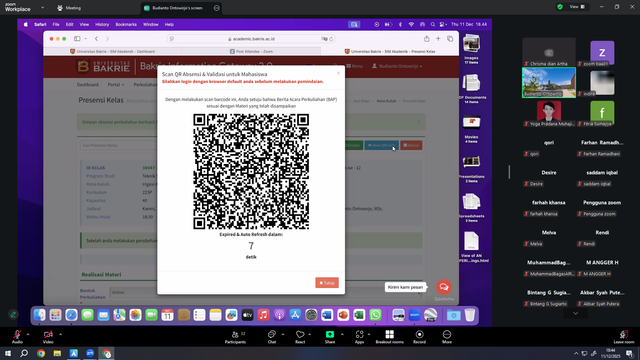The height and width of the screenshot is (360, 640).
Task: Unmute microphone with the Audio button
Action: tap(17, 337)
